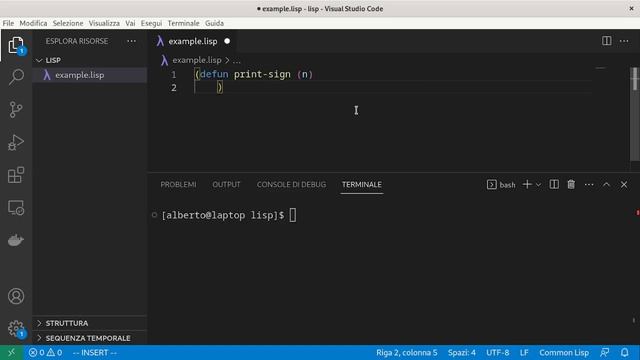Open Run and Debug view
640x360 pixels.
point(16,142)
